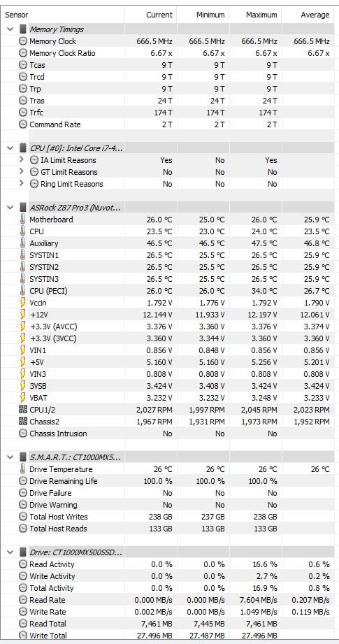Screen dimensions: 339x644
Task: Expand IA Limit Reasons row
Action: 22,160
